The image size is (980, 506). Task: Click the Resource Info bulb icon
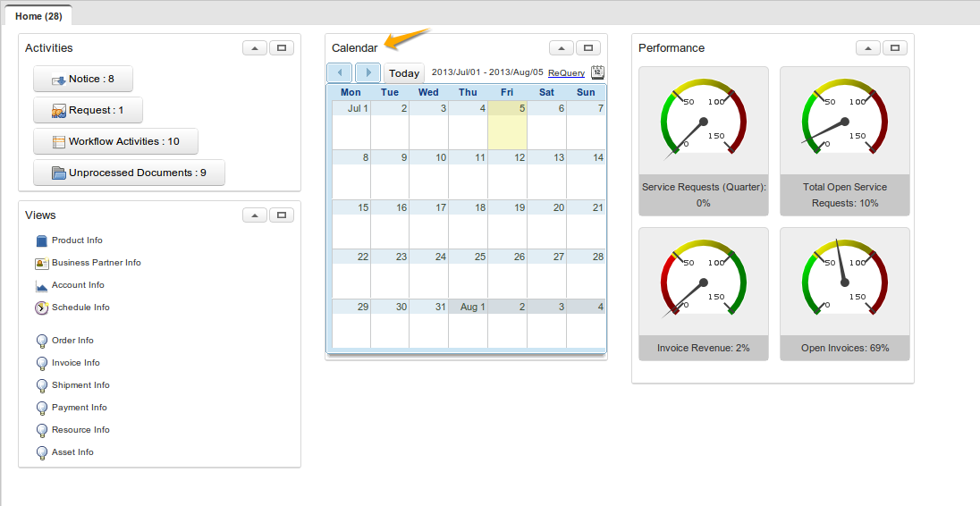click(42, 431)
